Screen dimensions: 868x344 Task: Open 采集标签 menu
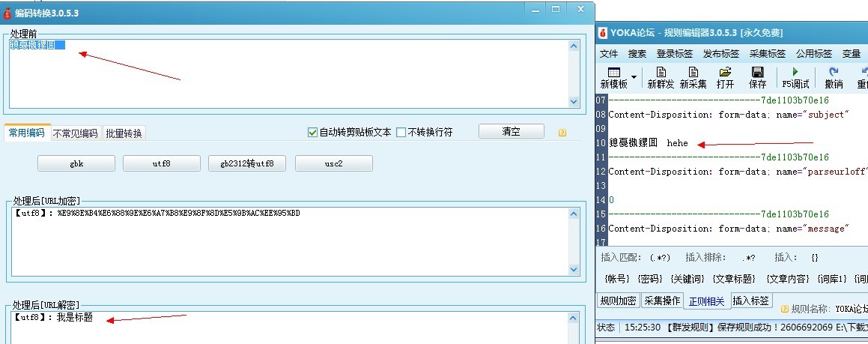click(767, 54)
